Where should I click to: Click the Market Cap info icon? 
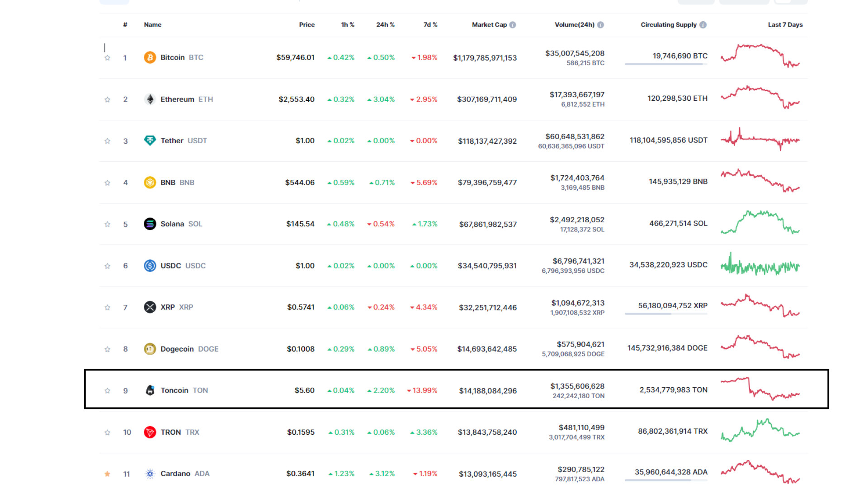point(513,25)
